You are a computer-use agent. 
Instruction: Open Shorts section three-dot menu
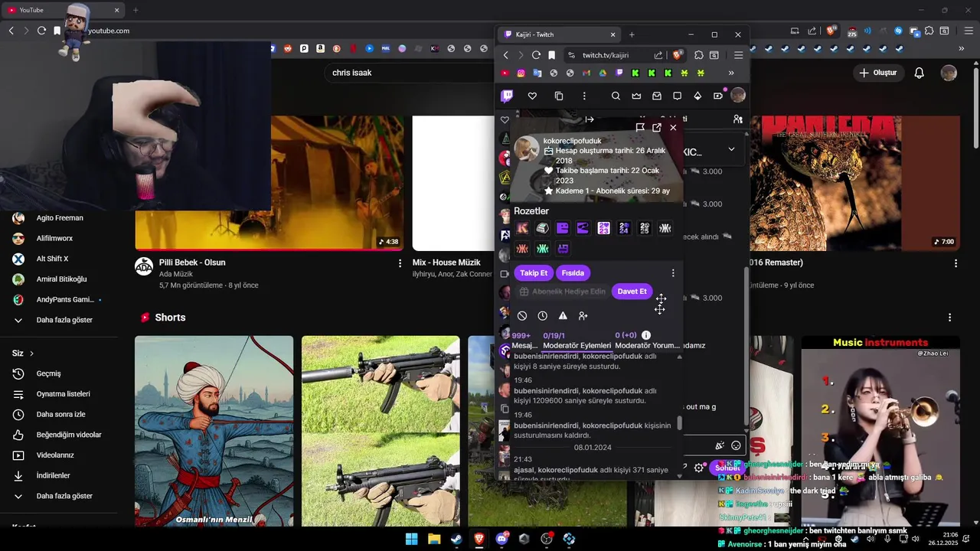[x=949, y=318]
